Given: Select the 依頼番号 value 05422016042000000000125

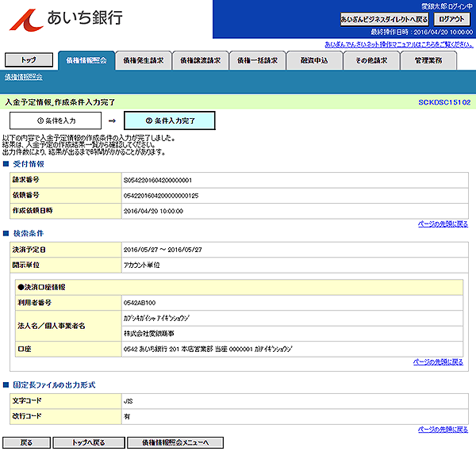Looking at the screenshot, I should click(x=161, y=196).
